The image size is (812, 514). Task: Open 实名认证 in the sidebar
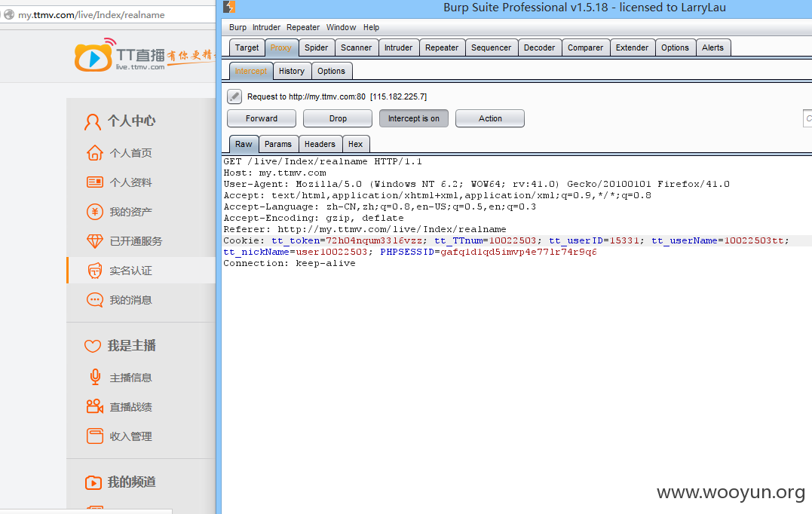pos(130,271)
